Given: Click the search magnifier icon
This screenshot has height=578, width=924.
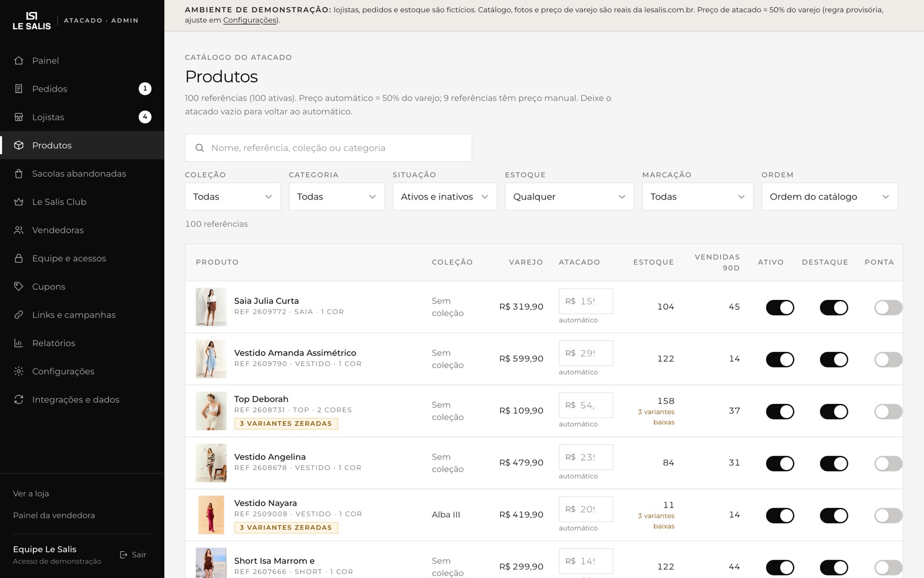Looking at the screenshot, I should pos(200,148).
